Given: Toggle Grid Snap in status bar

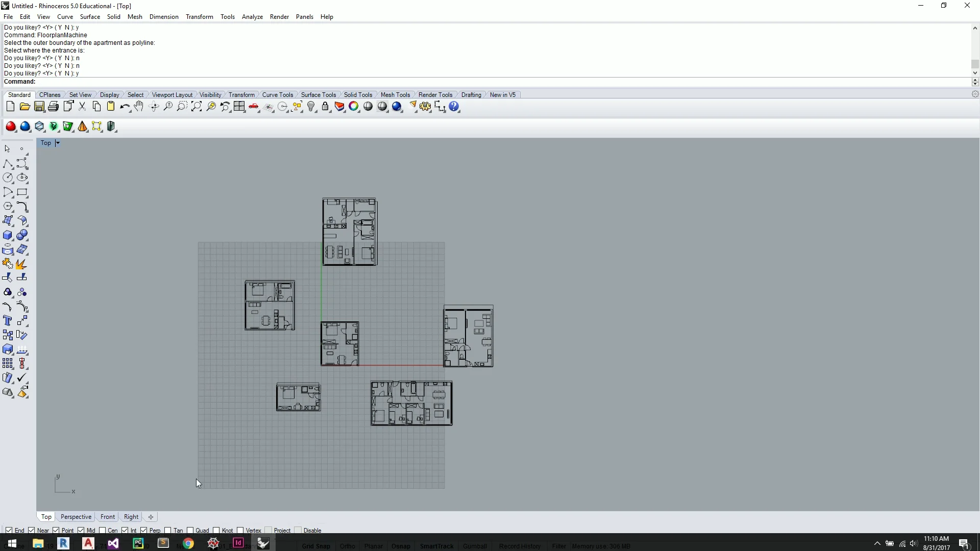Looking at the screenshot, I should pos(315,546).
